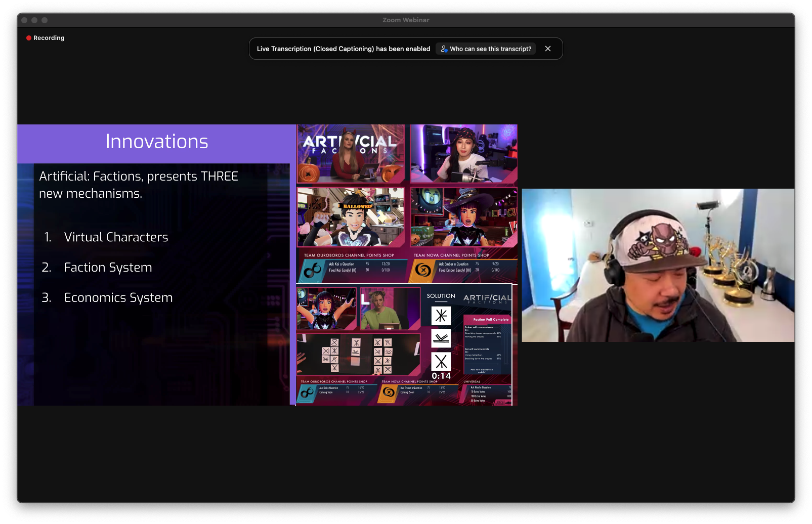
Task: Click the witch-hat avatar thumbnail
Action: (x=463, y=217)
